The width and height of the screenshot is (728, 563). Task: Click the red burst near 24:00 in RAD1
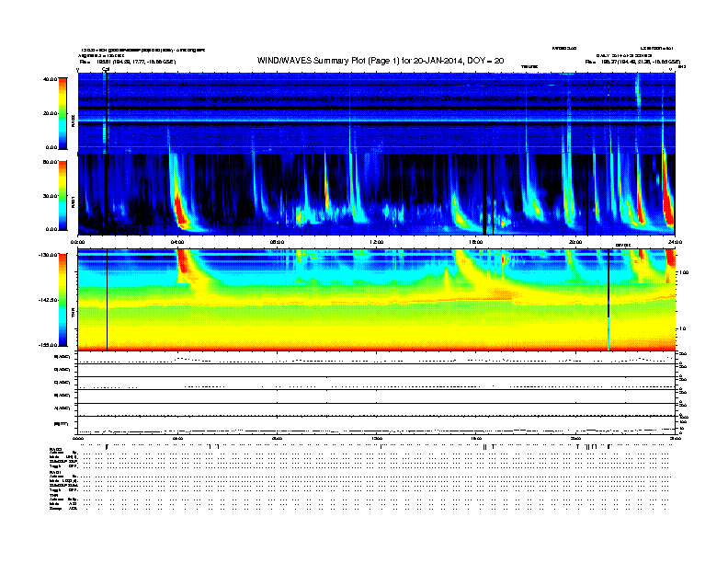point(667,195)
